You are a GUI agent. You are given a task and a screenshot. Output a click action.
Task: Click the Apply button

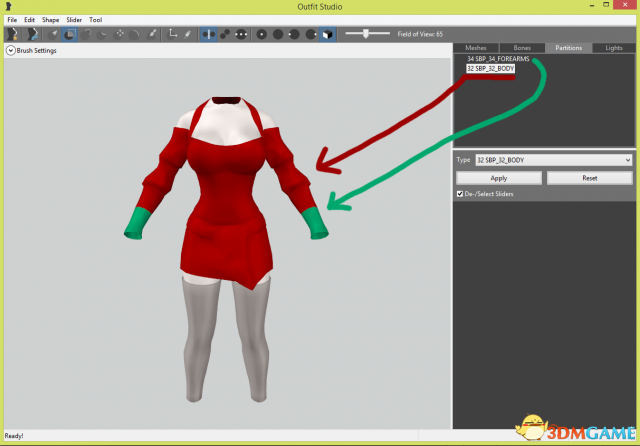498,178
